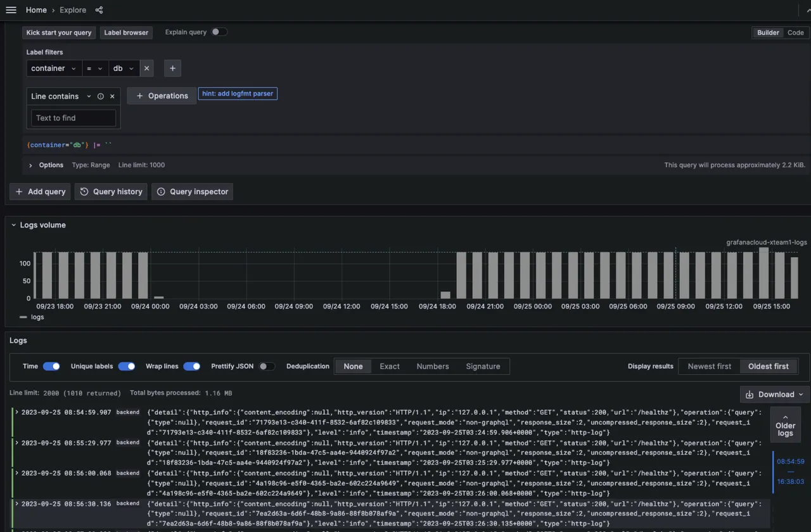811x532 pixels.
Task: Collapse the Logs volume panel
Action: (14, 225)
